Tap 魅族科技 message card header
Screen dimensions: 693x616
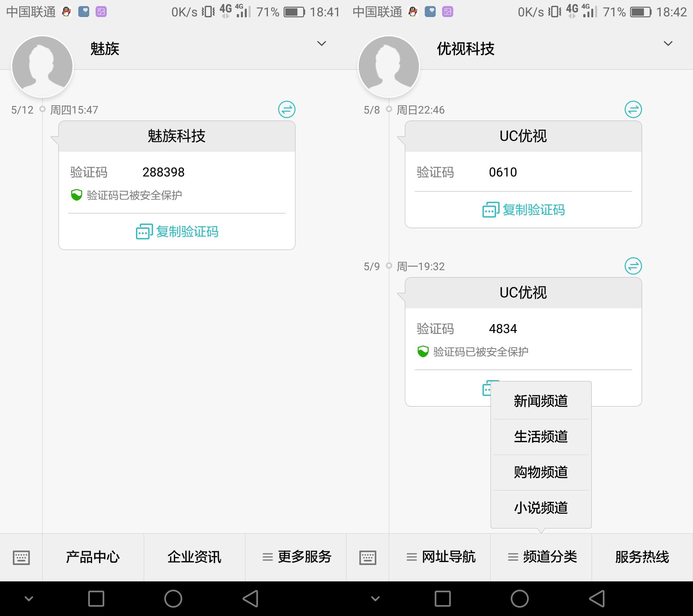click(x=177, y=136)
